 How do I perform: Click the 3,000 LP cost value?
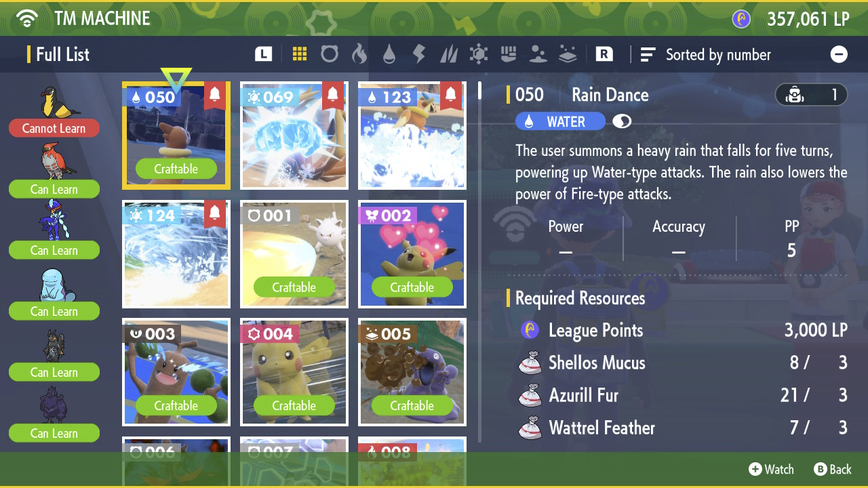click(x=816, y=330)
